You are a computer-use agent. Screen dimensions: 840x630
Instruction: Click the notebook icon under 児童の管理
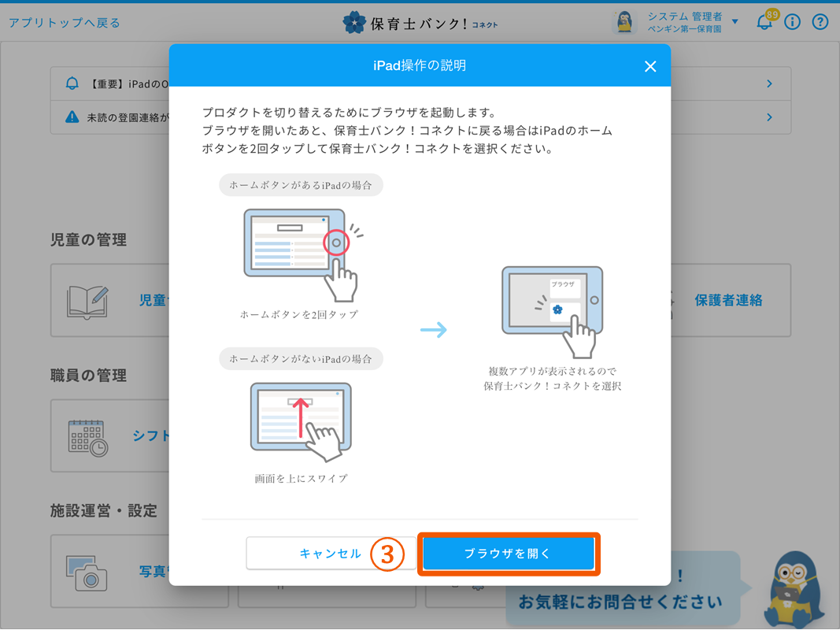tap(87, 301)
